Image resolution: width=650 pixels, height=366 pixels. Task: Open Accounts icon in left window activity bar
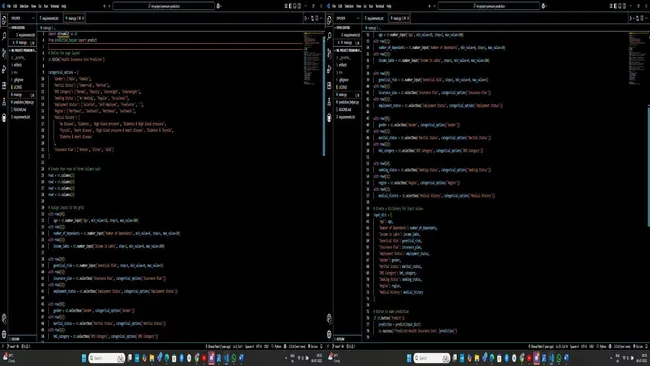point(4,318)
